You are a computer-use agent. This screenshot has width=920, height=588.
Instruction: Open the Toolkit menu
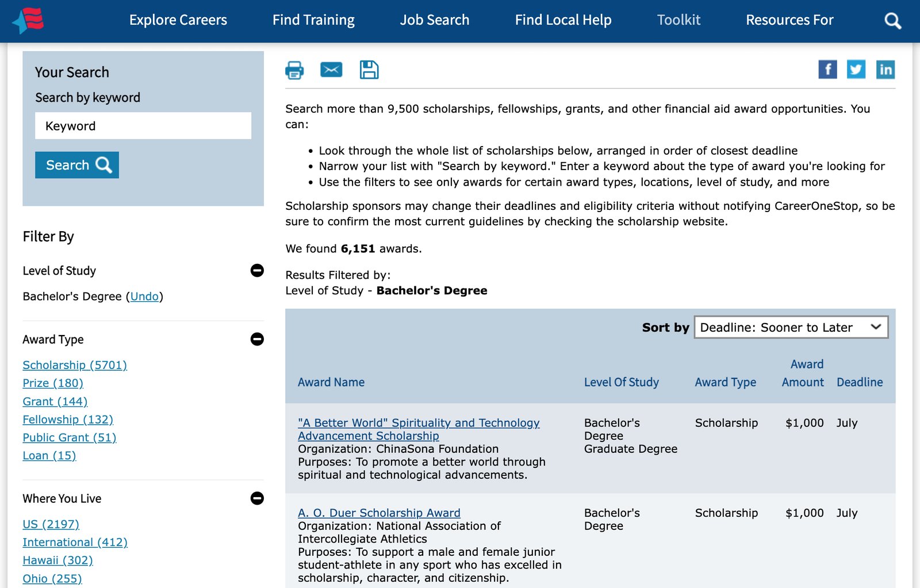point(678,20)
